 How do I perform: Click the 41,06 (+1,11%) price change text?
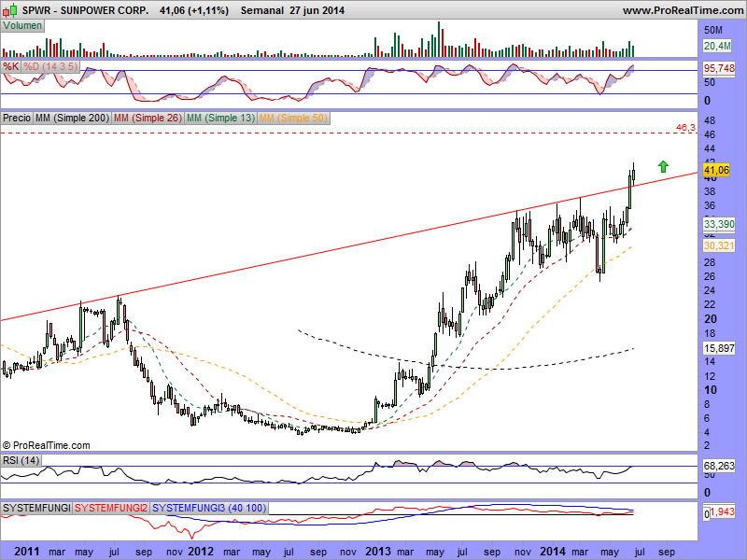point(194,10)
